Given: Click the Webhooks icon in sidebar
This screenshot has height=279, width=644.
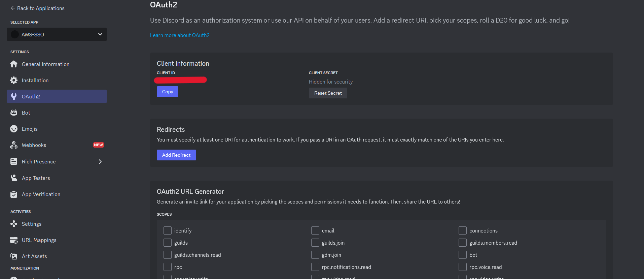Looking at the screenshot, I should coord(14,145).
